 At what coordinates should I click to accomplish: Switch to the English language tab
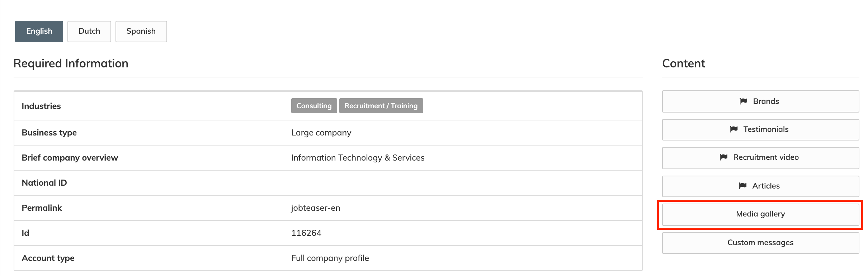[x=39, y=32]
